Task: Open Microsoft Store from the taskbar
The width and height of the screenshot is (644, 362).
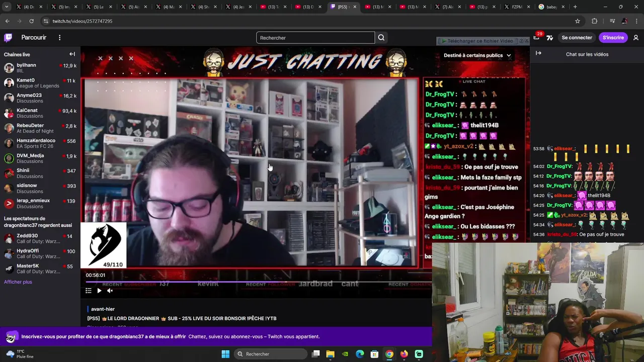Action: (374, 354)
